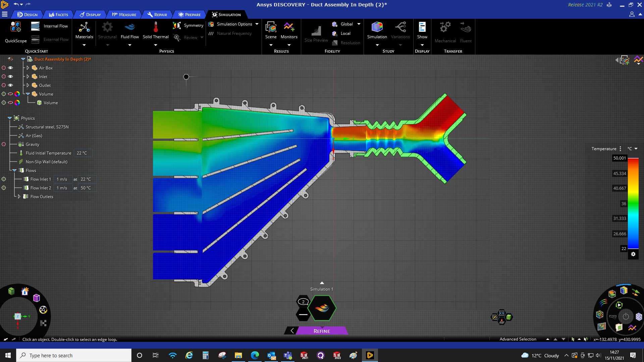644x362 pixels.
Task: Click the power icon in bottom-right wheel
Action: tap(626, 316)
